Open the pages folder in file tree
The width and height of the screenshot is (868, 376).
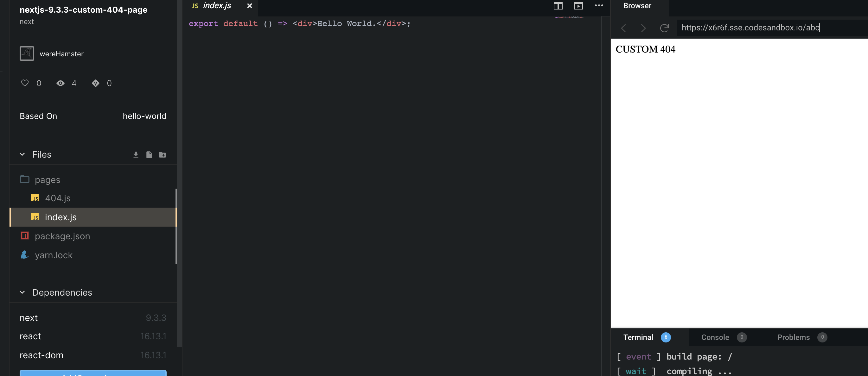(x=93, y=180)
